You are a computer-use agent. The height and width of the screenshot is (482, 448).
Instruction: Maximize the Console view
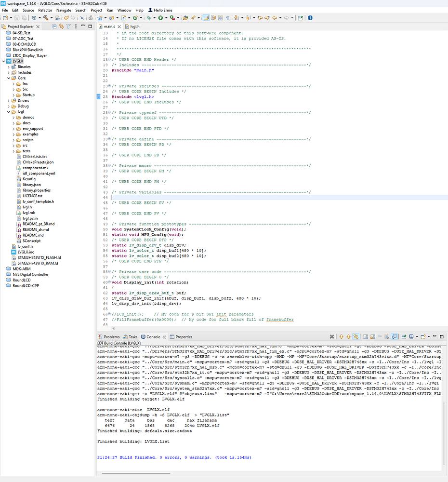pyautogui.click(x=442, y=336)
